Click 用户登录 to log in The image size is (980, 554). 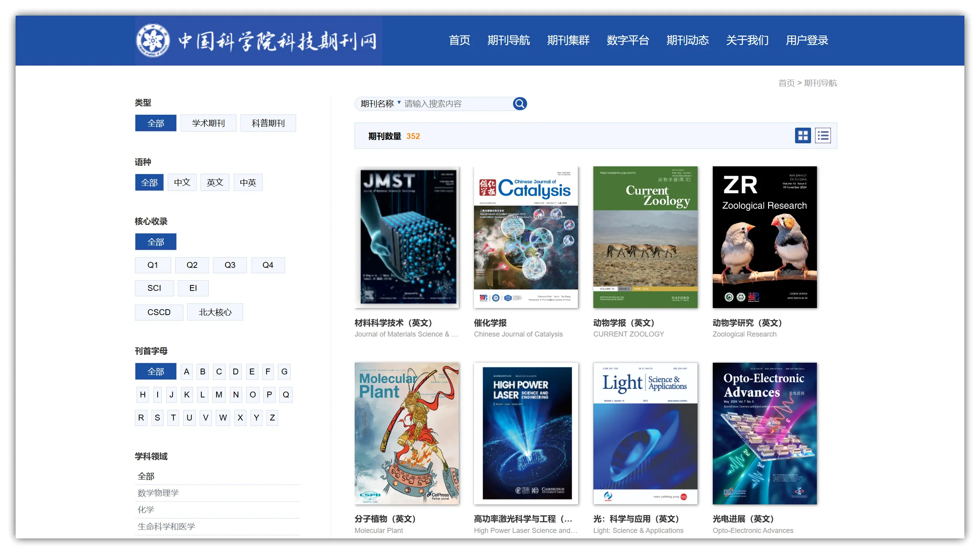(x=807, y=40)
